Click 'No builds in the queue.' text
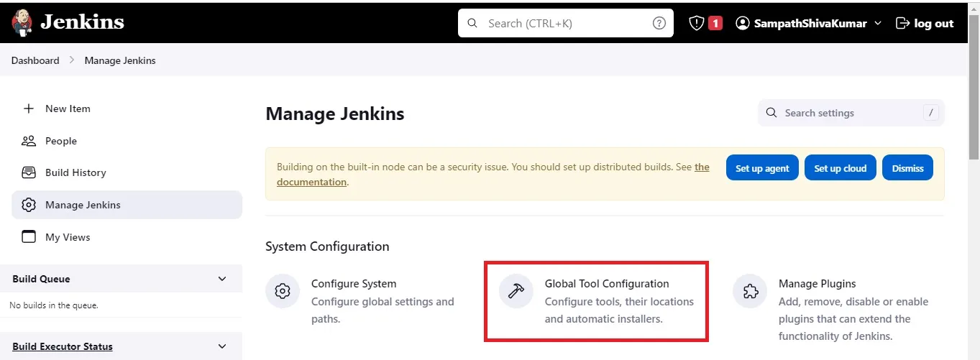The width and height of the screenshot is (980, 360). click(x=54, y=305)
